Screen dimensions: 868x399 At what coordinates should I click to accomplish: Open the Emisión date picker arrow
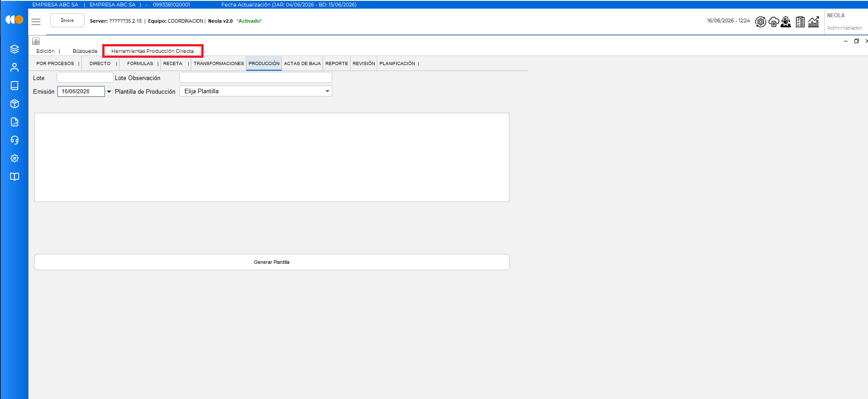[109, 91]
